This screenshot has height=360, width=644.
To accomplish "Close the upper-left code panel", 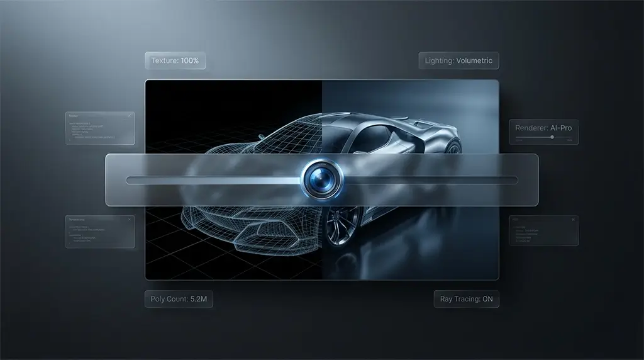I will click(x=130, y=116).
